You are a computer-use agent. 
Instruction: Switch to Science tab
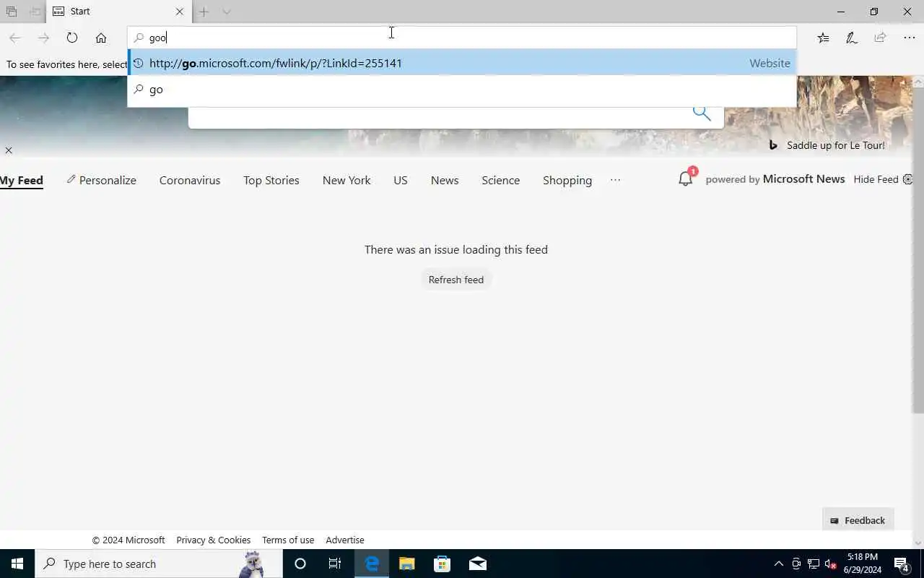coord(501,180)
